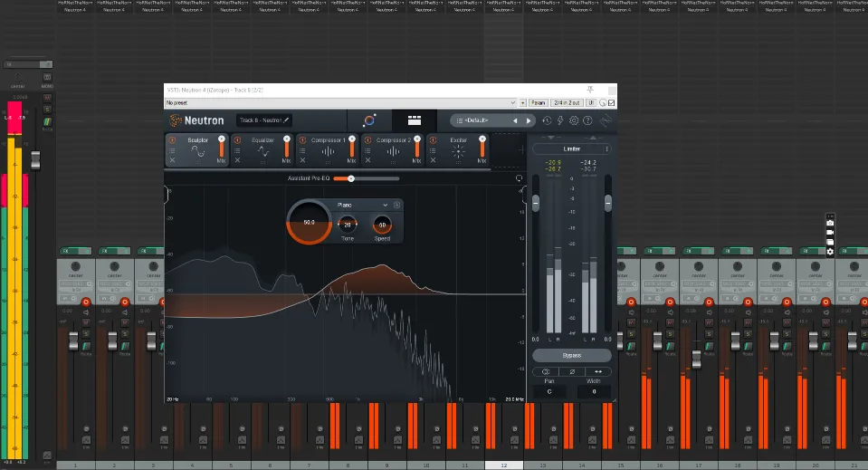This screenshot has width=868, height=470.
Task: Select the Exciter module starburst icon
Action: click(458, 151)
